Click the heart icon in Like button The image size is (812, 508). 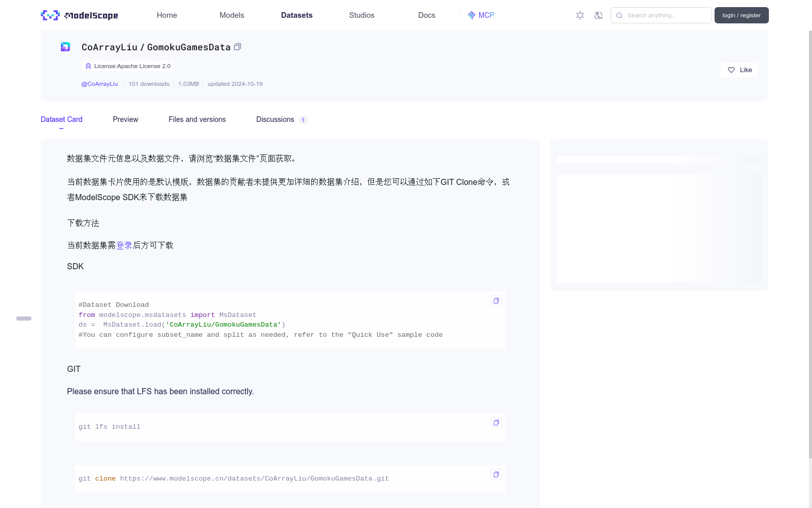pyautogui.click(x=731, y=70)
